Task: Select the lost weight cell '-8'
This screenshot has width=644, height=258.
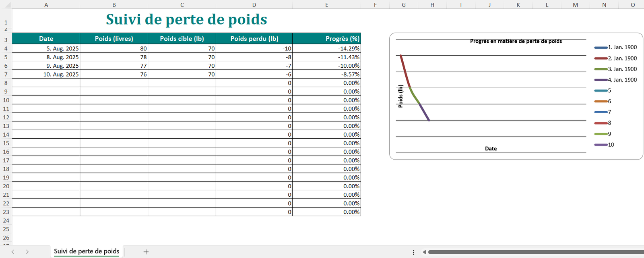Action: coord(254,57)
